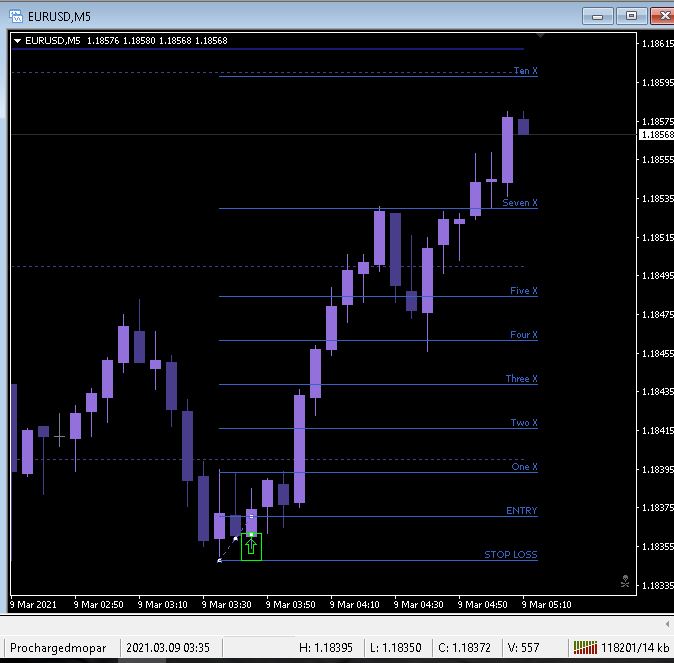Click the 118201/14 kb traffic indicator
The width and height of the screenshot is (674, 663).
[635, 648]
